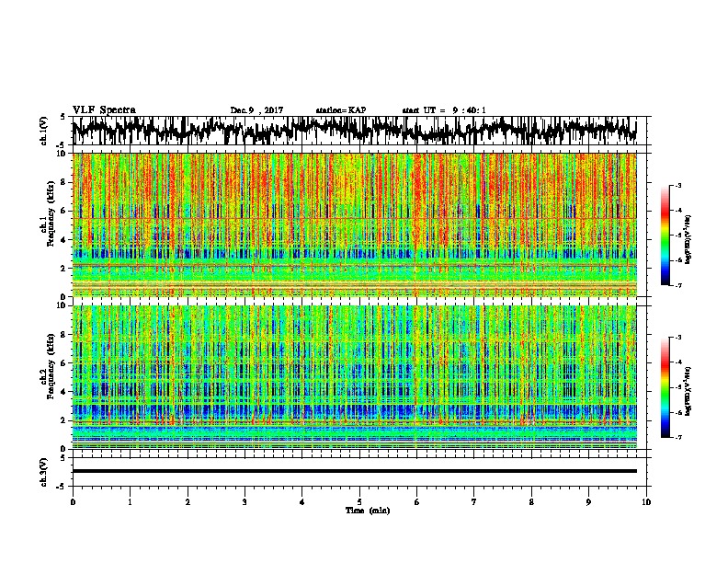This screenshot has height=563, width=728.
Task: Click the "ch.3(V)" axis label
Action: 44,472
